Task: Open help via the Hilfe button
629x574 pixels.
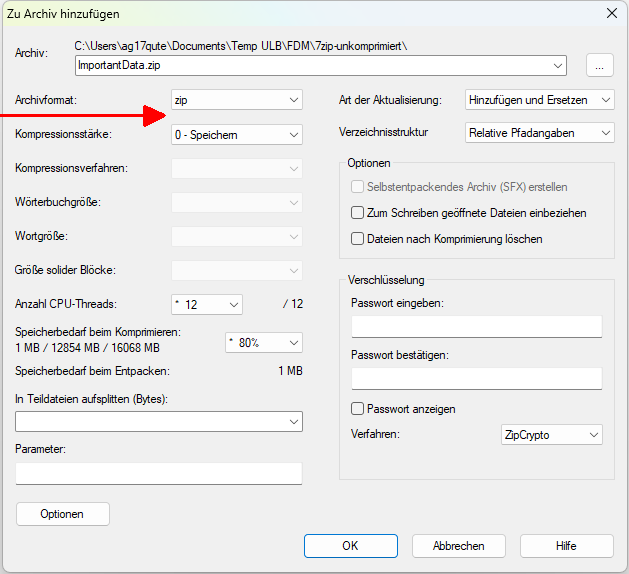Action: (x=566, y=546)
